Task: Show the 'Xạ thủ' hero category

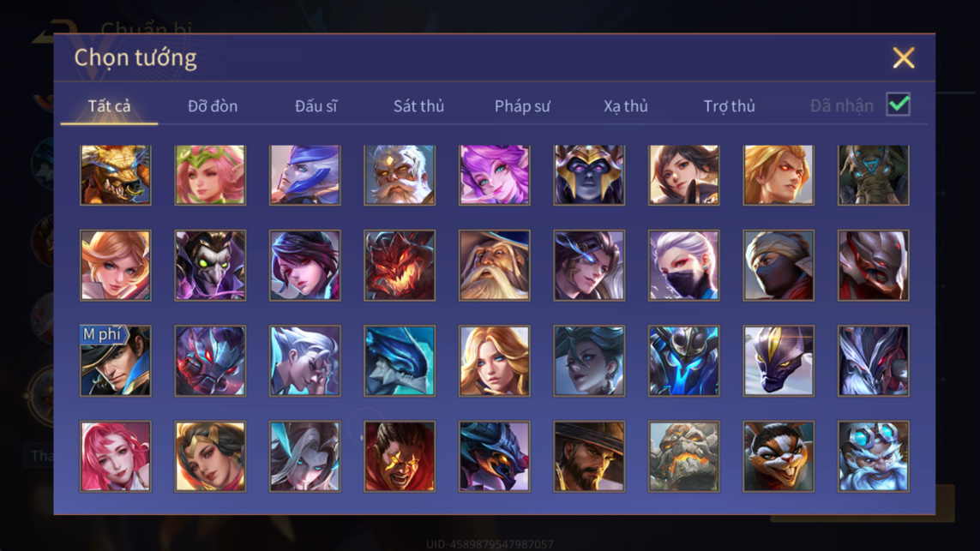Action: (626, 106)
